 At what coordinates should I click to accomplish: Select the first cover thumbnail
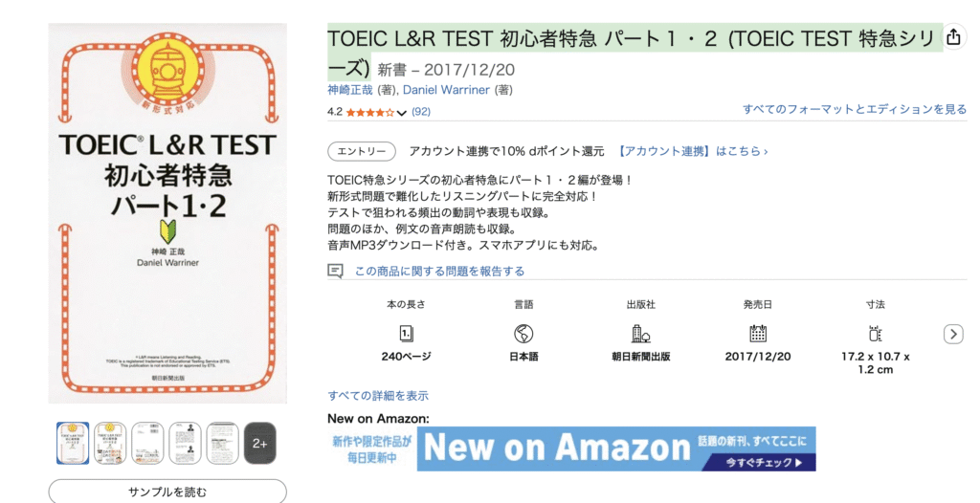(x=73, y=443)
